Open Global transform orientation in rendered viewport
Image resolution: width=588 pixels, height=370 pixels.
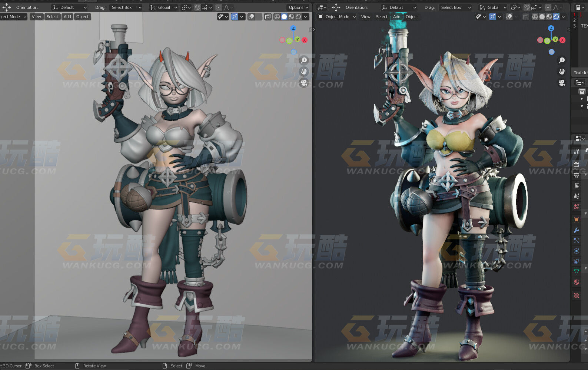click(x=493, y=7)
